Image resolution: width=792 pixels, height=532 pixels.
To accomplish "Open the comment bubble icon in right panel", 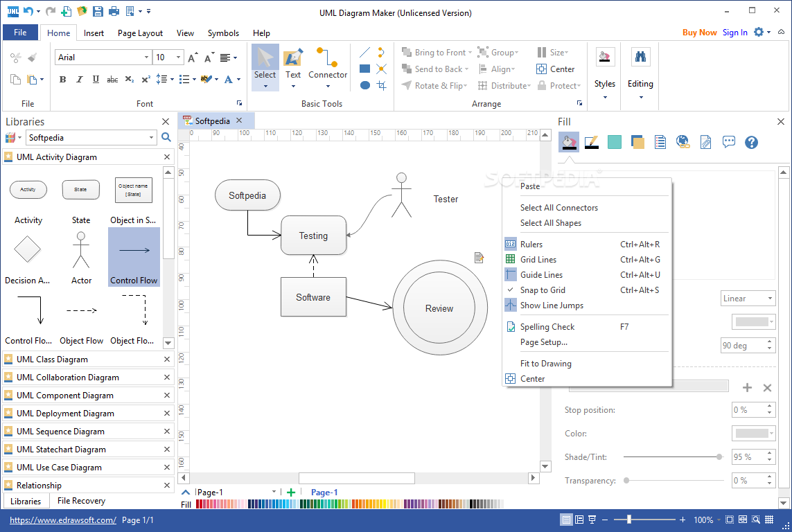I will click(x=728, y=142).
